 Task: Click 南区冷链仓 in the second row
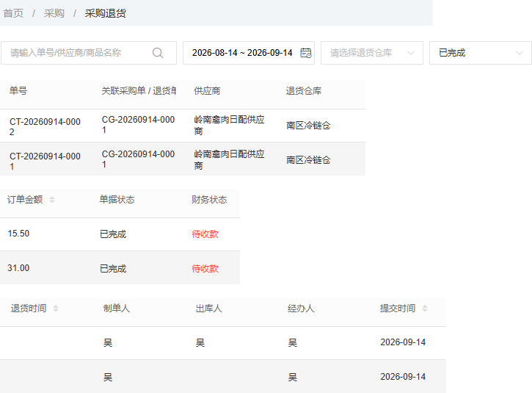pyautogui.click(x=308, y=160)
